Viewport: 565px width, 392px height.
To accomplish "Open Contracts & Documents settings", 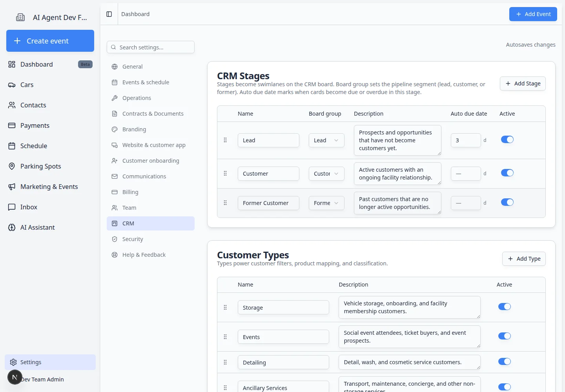I will click(x=151, y=114).
